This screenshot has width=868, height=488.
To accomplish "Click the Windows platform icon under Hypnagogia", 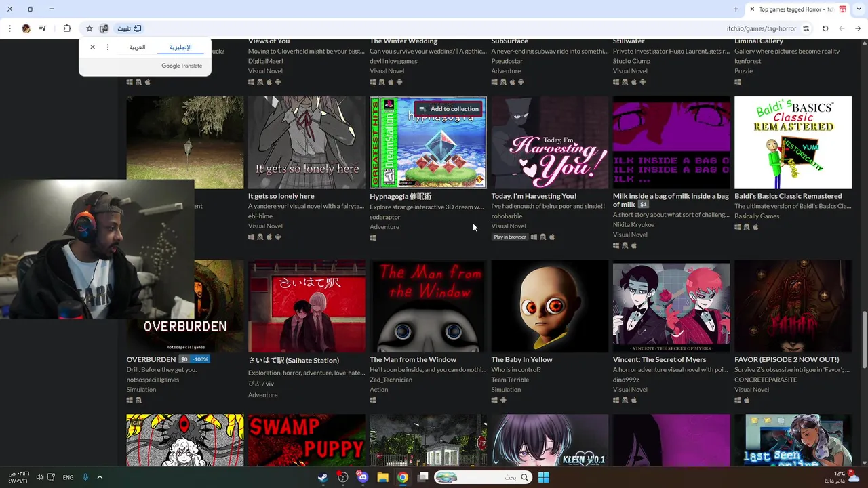I will [x=373, y=238].
